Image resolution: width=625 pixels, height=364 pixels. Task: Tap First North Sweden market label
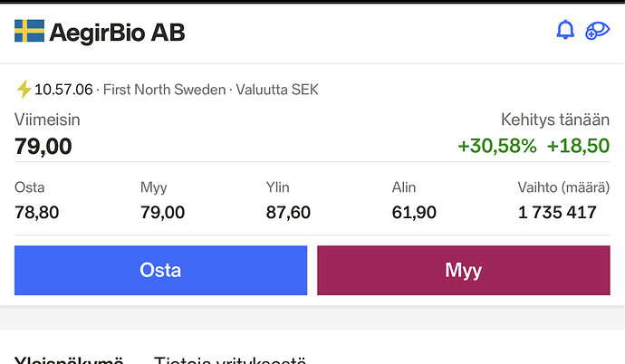click(x=164, y=90)
